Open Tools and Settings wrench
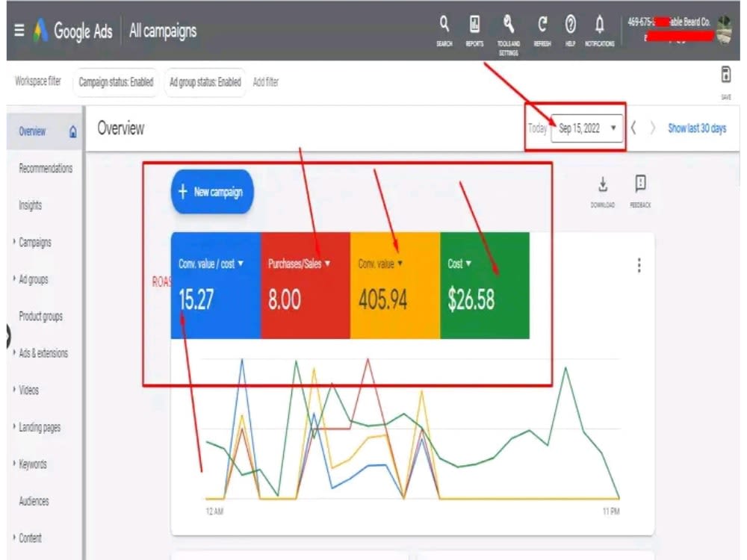The image size is (747, 560). (x=508, y=34)
